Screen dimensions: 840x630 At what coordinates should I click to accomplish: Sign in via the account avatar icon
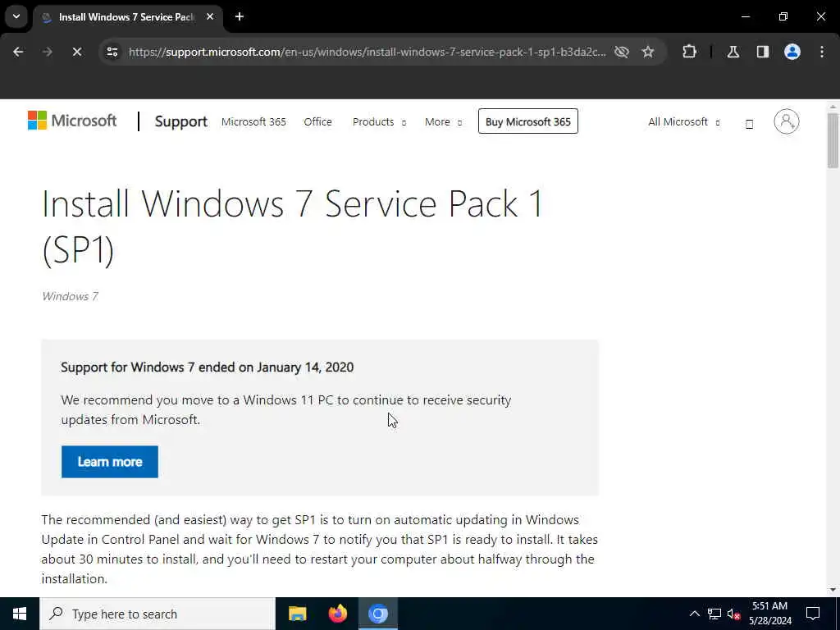pos(787,121)
